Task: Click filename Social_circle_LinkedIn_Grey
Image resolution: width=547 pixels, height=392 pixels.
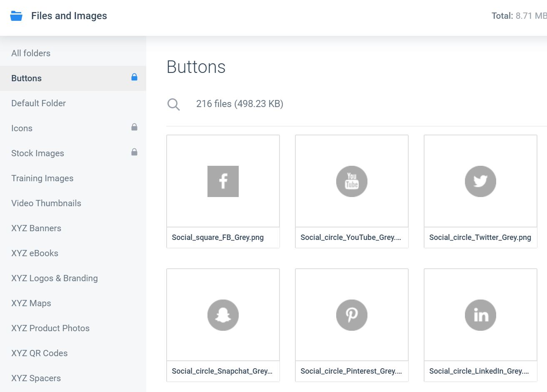Action: 479,371
